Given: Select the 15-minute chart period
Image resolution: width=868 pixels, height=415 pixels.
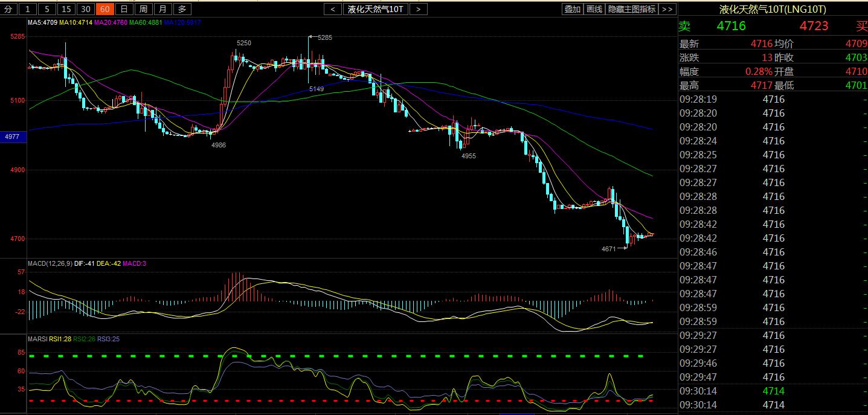Looking at the screenshot, I should coord(66,8).
